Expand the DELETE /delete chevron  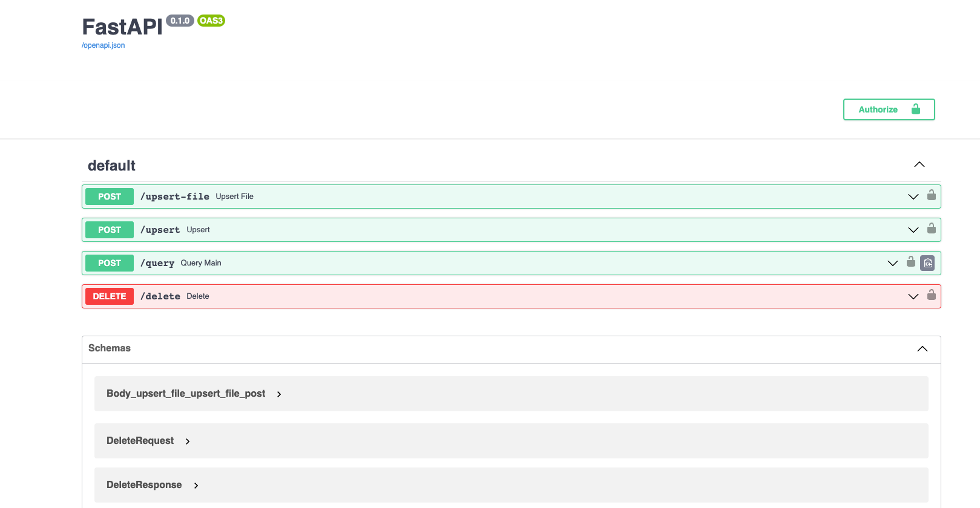(x=913, y=296)
